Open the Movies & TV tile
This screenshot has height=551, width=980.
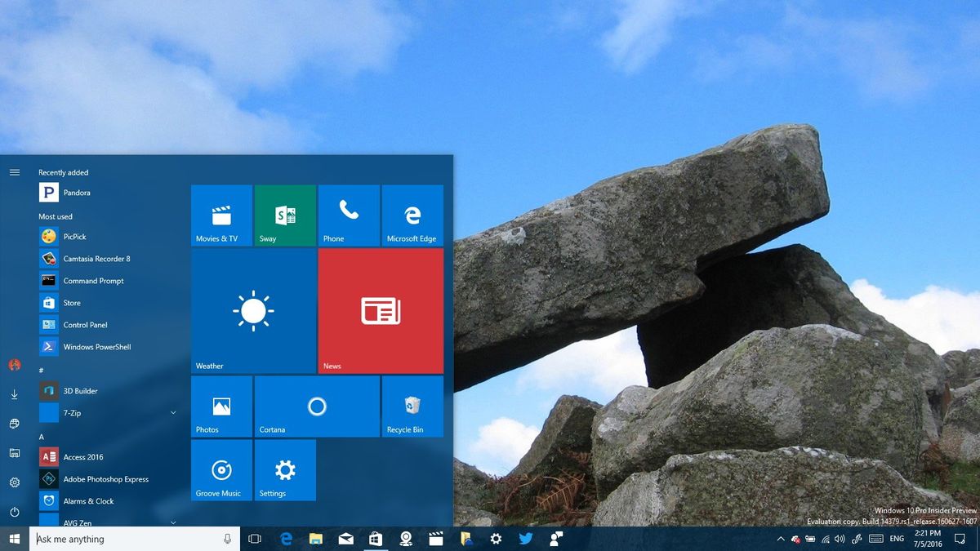220,215
